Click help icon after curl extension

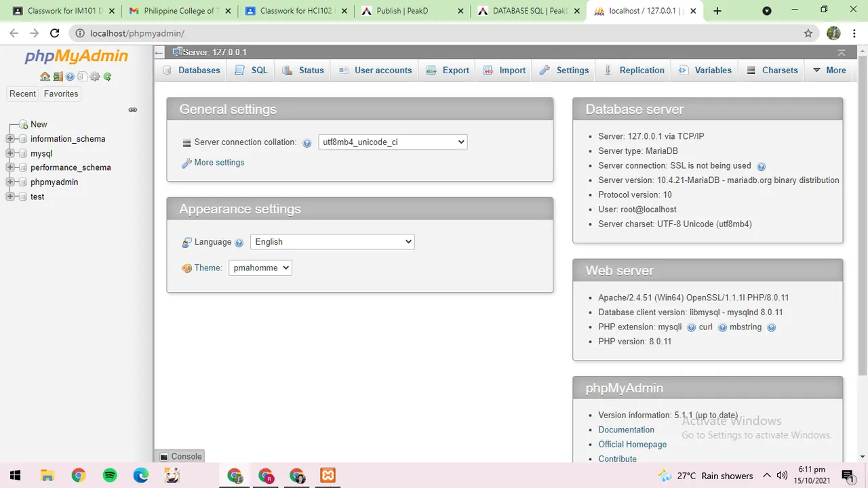pyautogui.click(x=722, y=327)
